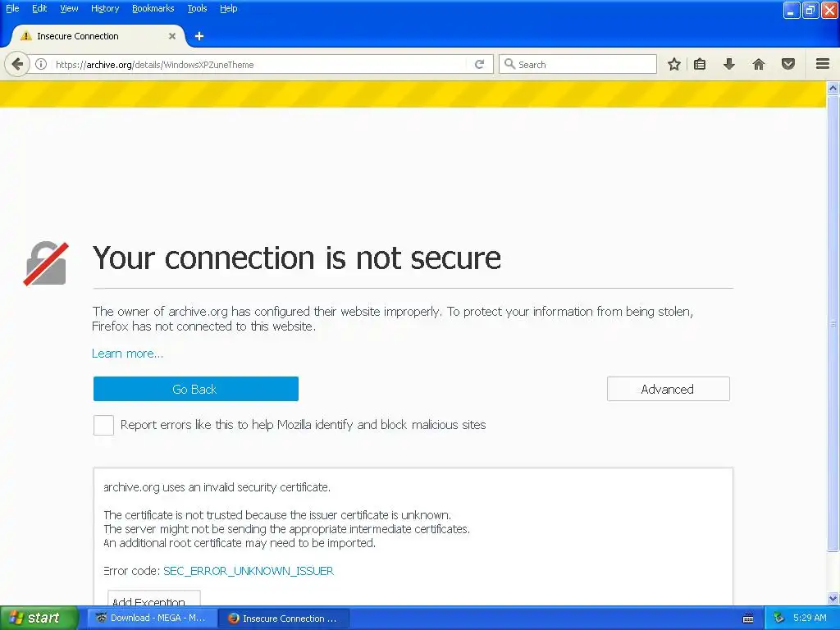Restore down the Firefox window

pos(810,10)
